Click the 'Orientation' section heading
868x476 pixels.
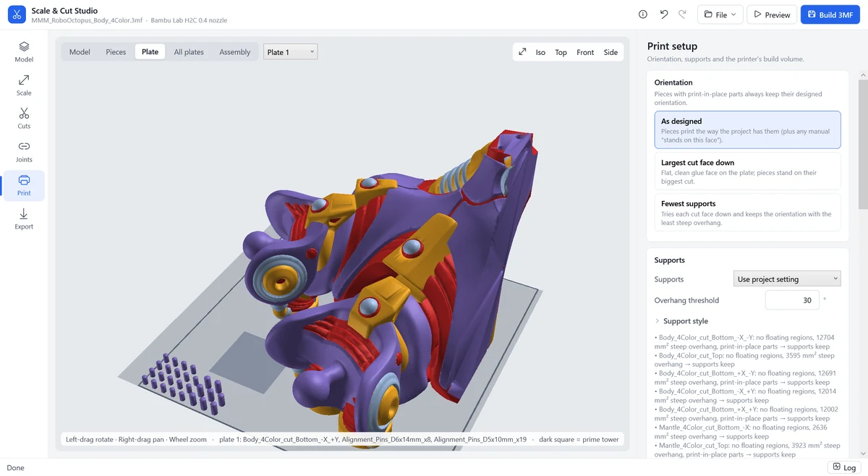pyautogui.click(x=673, y=82)
